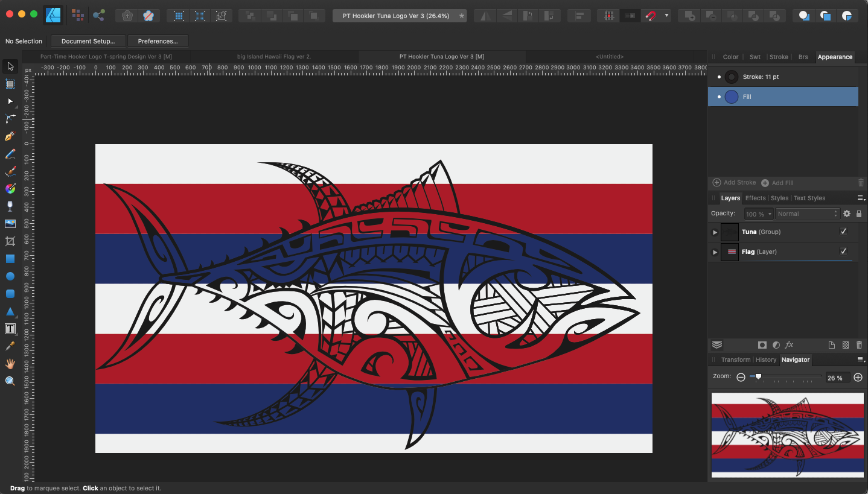This screenshot has height=494, width=868.
Task: Open the Navigator panel options menu
Action: (861, 359)
